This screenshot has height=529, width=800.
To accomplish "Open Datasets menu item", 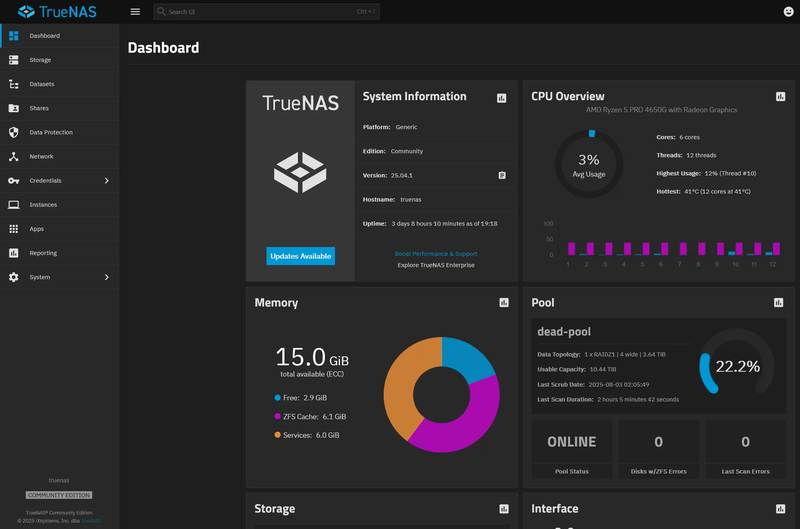I will click(x=60, y=84).
